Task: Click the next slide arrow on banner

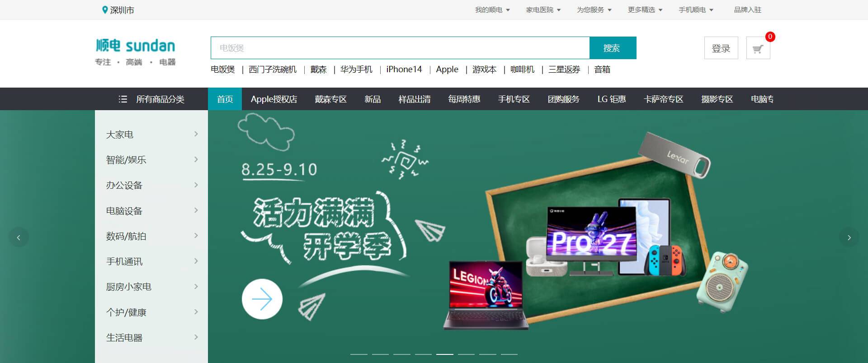Action: (849, 237)
